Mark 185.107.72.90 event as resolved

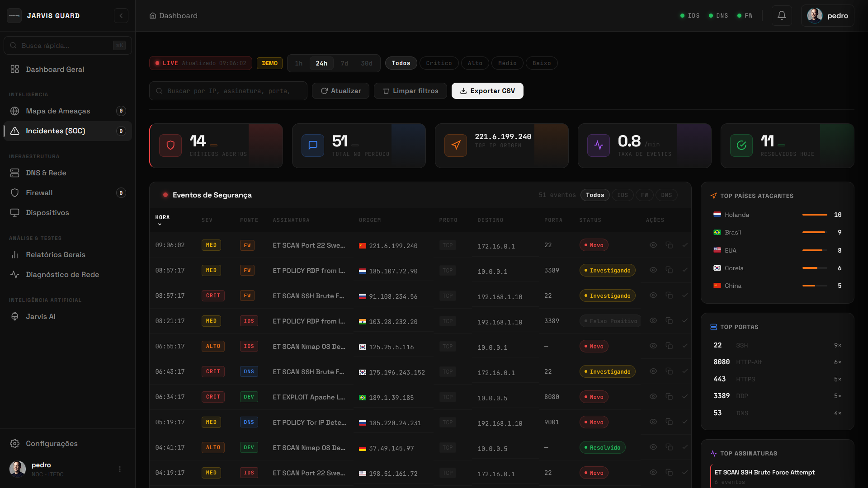[685, 270]
